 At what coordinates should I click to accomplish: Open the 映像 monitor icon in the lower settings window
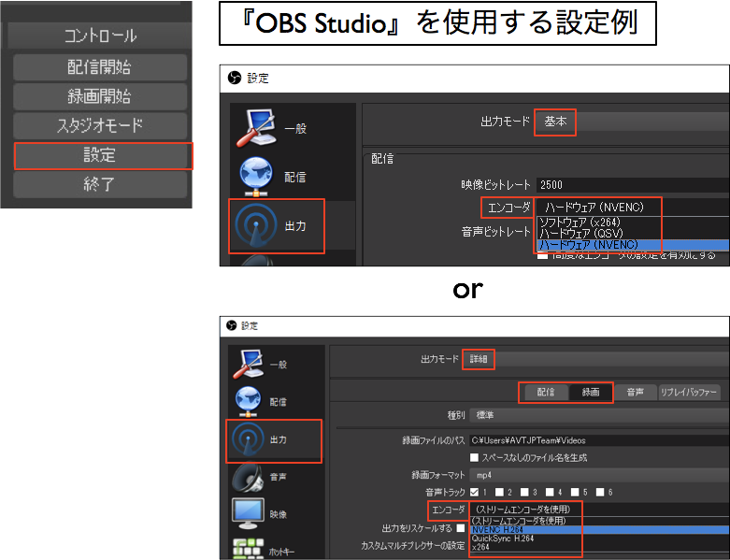248,513
